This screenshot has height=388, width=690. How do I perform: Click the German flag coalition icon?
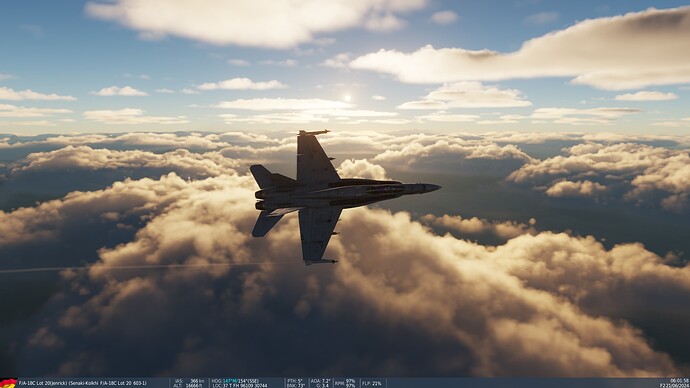[x=8, y=383]
